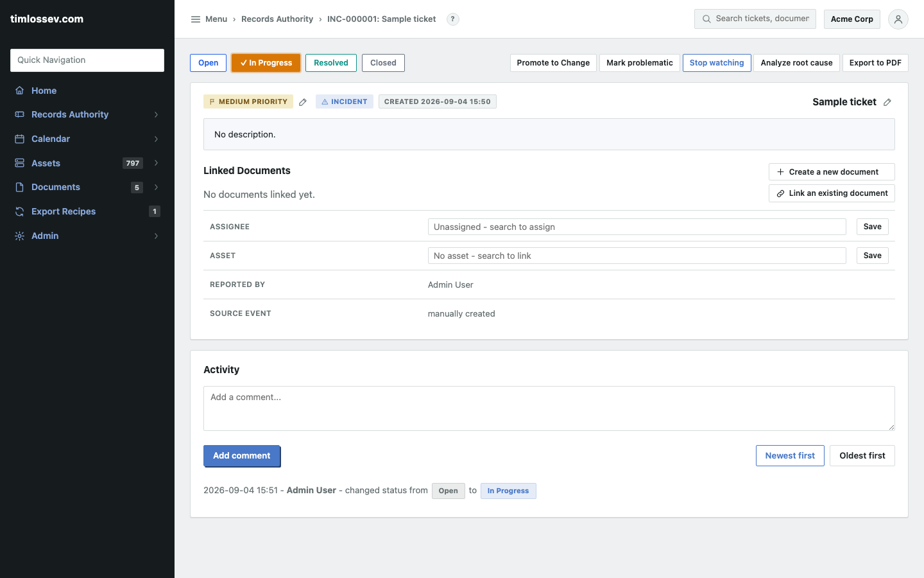This screenshot has width=924, height=578.
Task: Click the Home icon in sidebar
Action: (20, 91)
